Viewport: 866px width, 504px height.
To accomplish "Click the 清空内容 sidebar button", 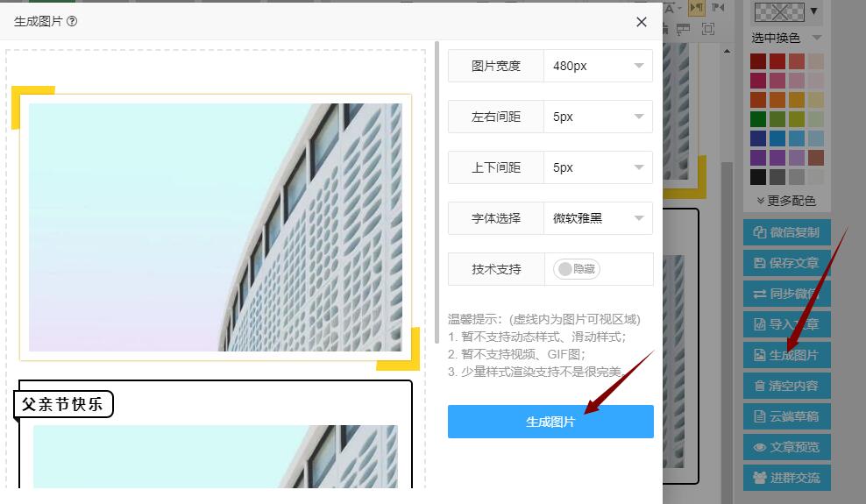I will tap(786, 386).
